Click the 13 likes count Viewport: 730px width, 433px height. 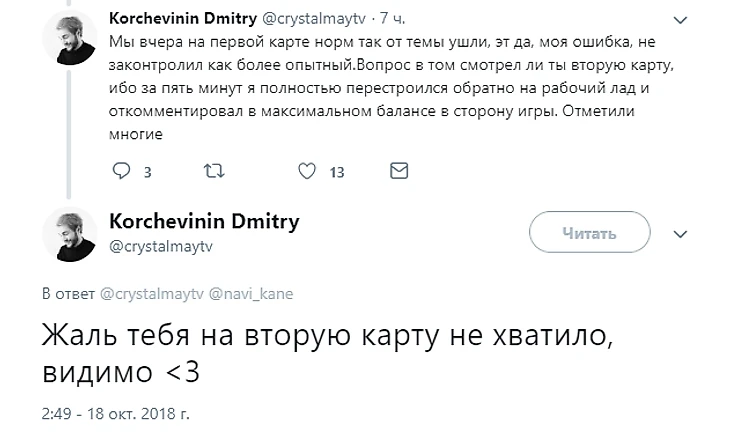tap(337, 172)
